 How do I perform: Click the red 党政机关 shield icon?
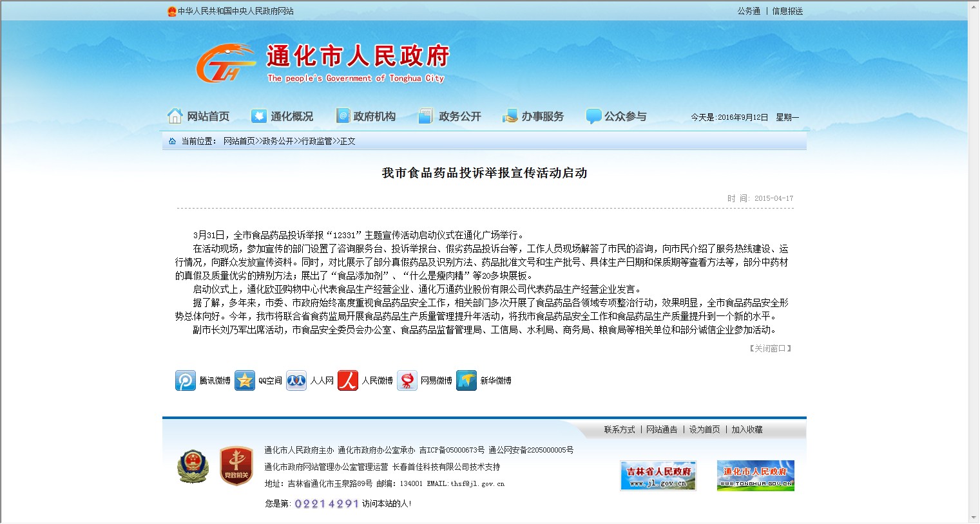click(236, 467)
